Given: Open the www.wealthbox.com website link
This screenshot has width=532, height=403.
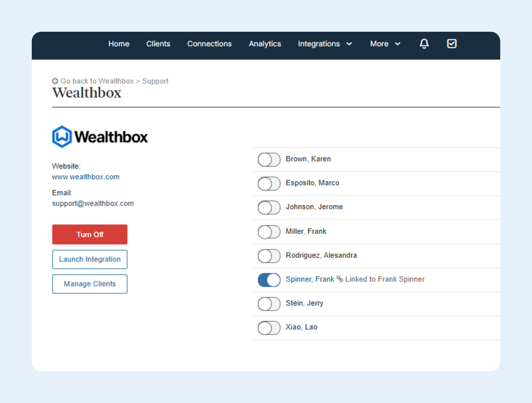Looking at the screenshot, I should [x=86, y=177].
